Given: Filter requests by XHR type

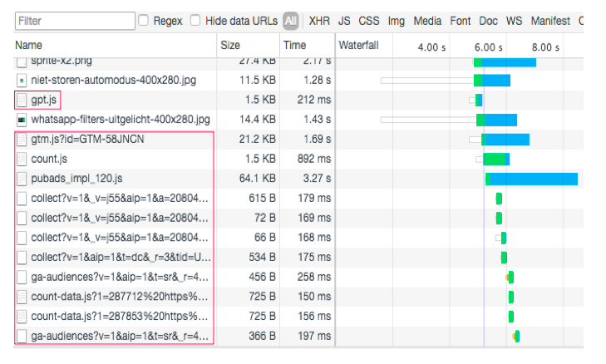Looking at the screenshot, I should click(318, 21).
